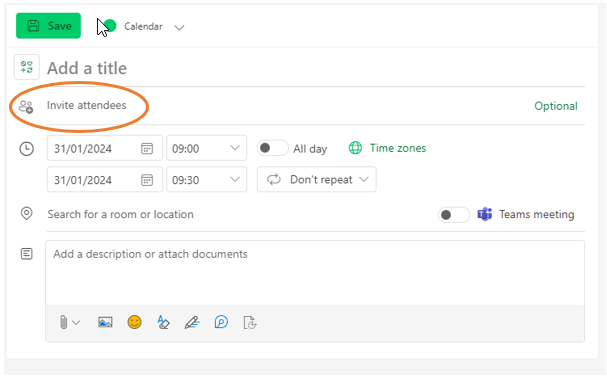Toggle the Teams meeting switch
Screen dimensions: 607x376
[453, 215]
